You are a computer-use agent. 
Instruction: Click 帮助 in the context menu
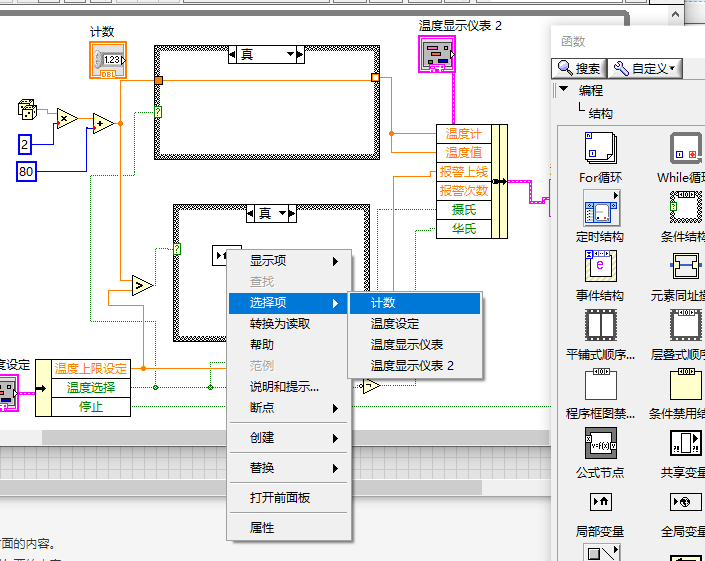[288, 345]
